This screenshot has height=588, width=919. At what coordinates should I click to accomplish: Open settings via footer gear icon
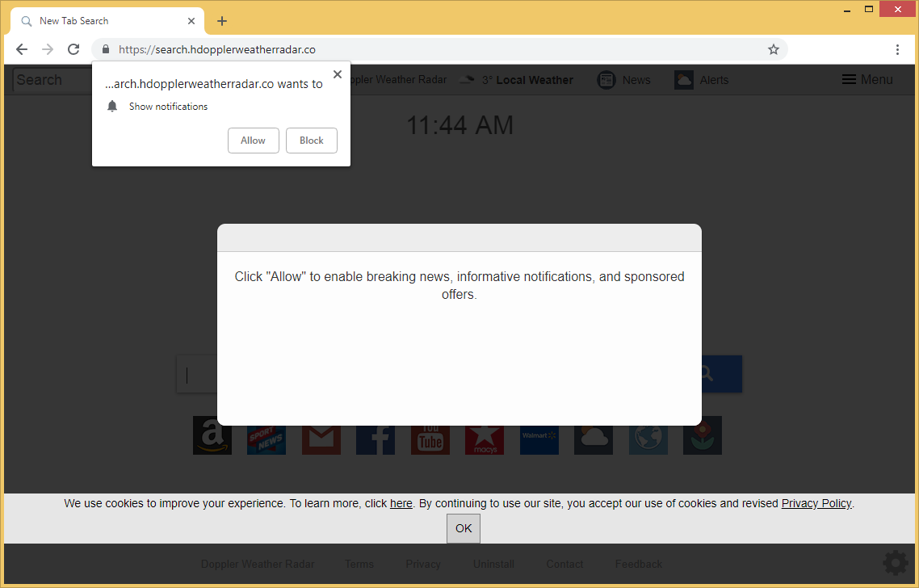(896, 564)
